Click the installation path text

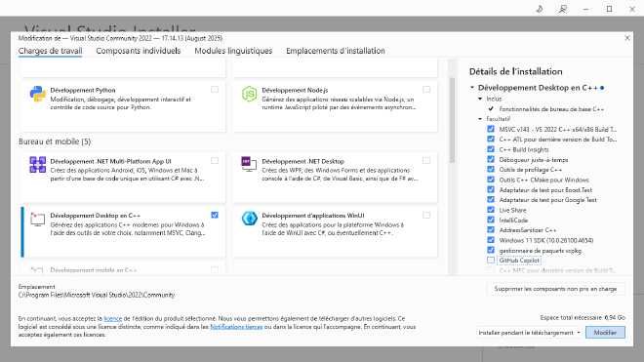click(x=97, y=295)
